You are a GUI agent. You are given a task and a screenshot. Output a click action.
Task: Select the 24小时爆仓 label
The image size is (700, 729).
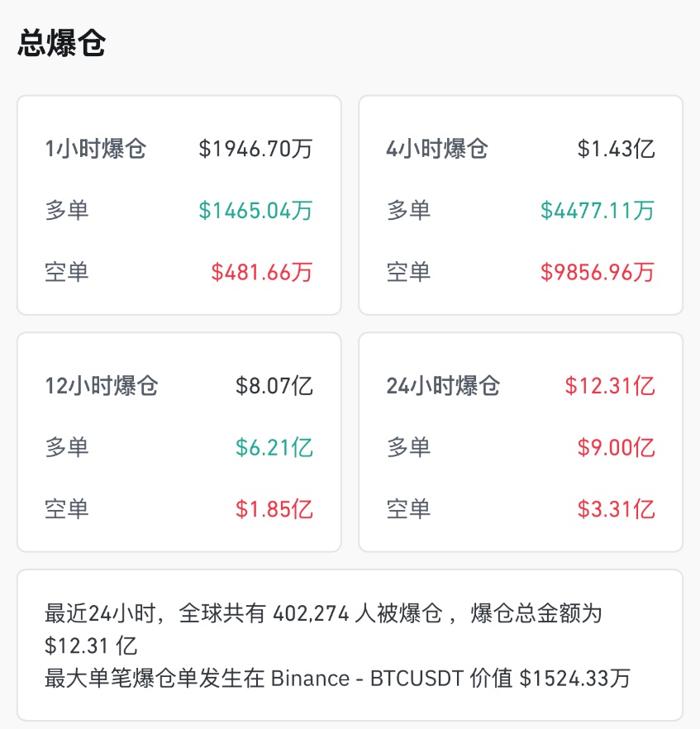tap(443, 385)
